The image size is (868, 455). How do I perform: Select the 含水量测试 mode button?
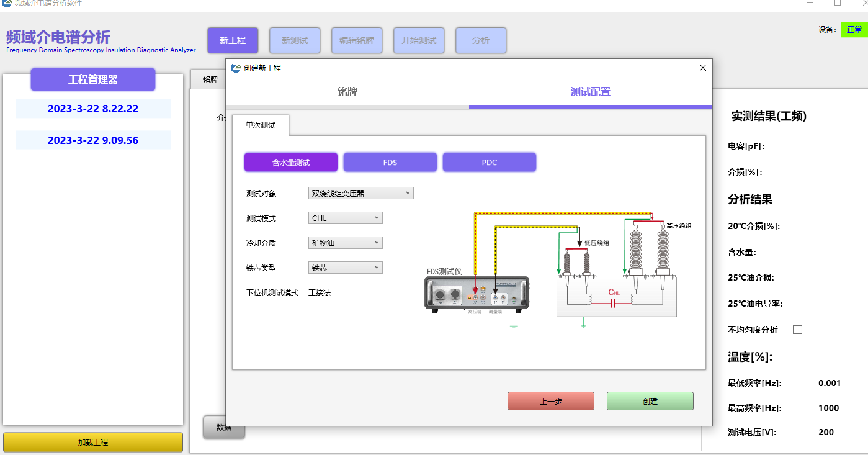click(291, 163)
